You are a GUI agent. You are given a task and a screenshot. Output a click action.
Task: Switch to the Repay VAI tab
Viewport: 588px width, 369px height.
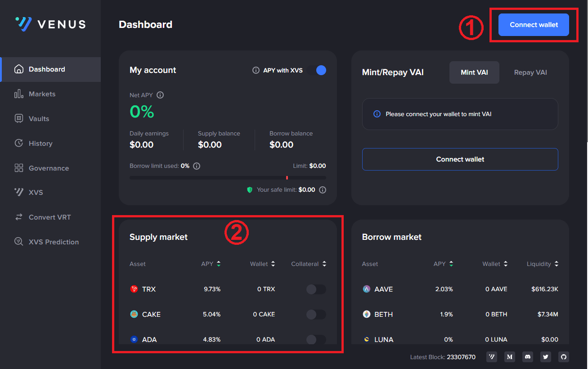tap(530, 72)
